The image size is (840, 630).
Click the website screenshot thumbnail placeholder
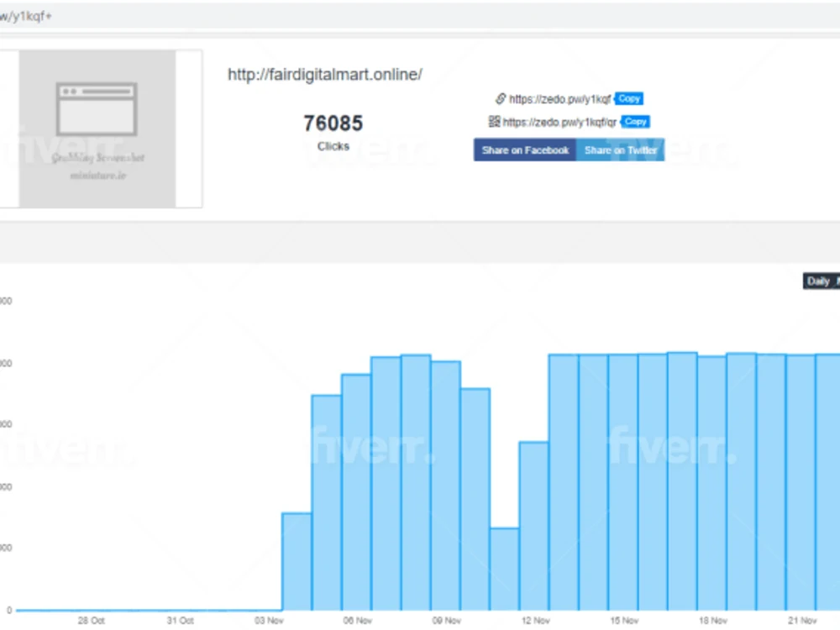[97, 129]
